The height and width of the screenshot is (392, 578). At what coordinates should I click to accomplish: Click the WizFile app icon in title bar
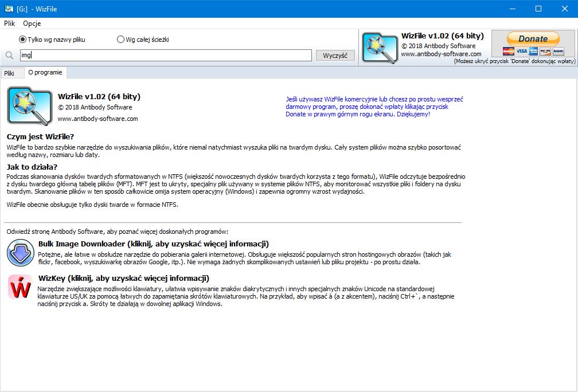(9, 9)
